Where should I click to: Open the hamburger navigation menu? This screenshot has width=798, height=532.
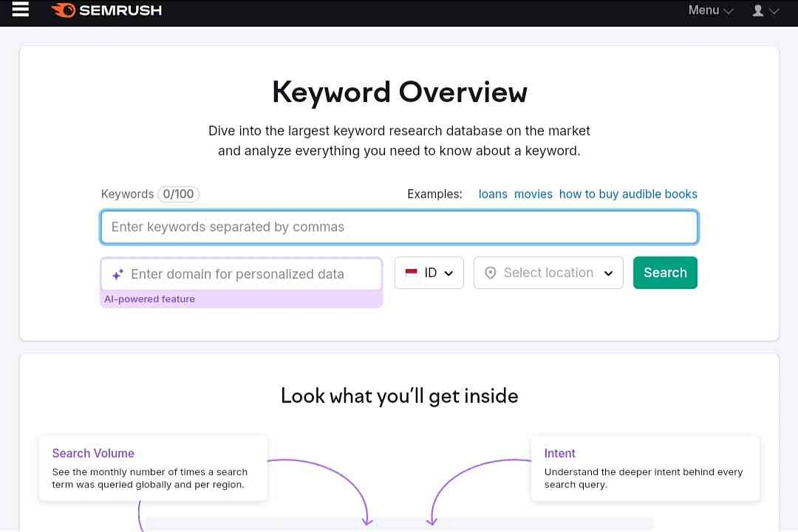coord(21,9)
